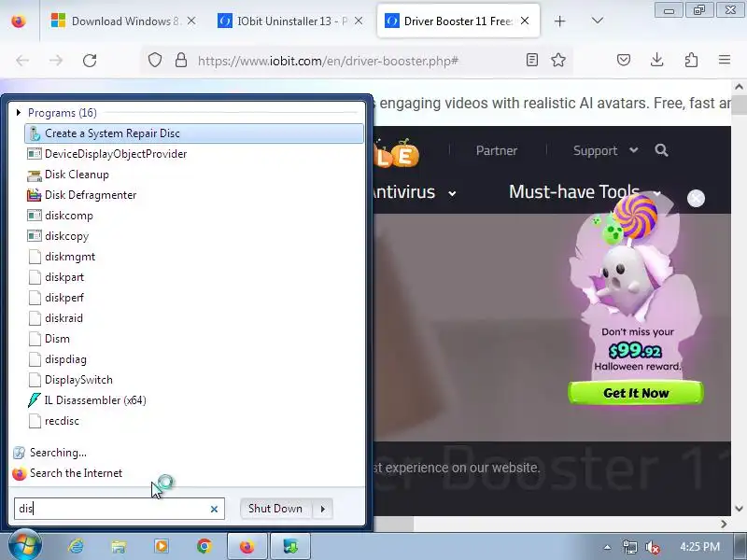Open the Firefox application menu
Screen dimensions: 747x560
tap(725, 60)
